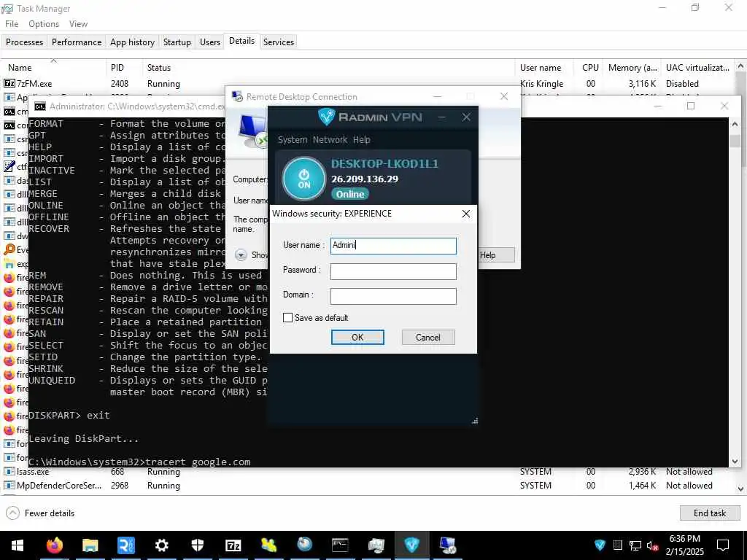The height and width of the screenshot is (560, 747).
Task: Switch to the Processes tab
Action: (x=24, y=42)
